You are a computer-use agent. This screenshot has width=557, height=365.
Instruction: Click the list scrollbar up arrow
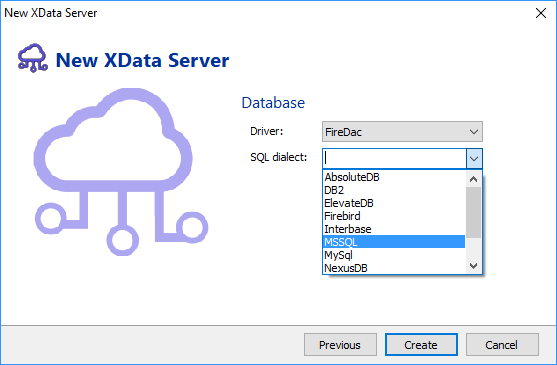[473, 179]
